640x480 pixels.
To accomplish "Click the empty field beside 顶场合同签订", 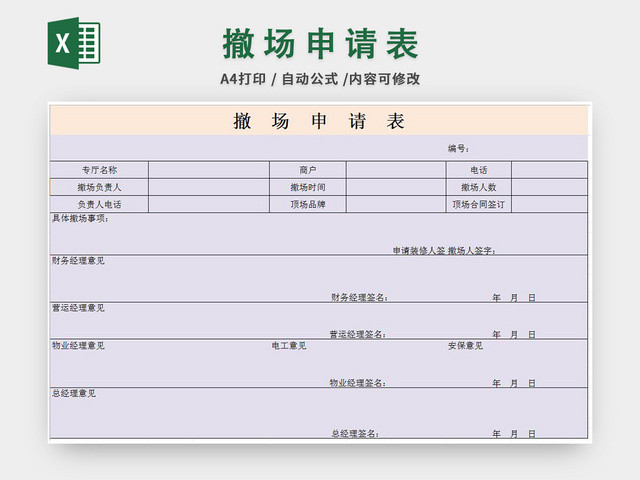I will [x=549, y=204].
